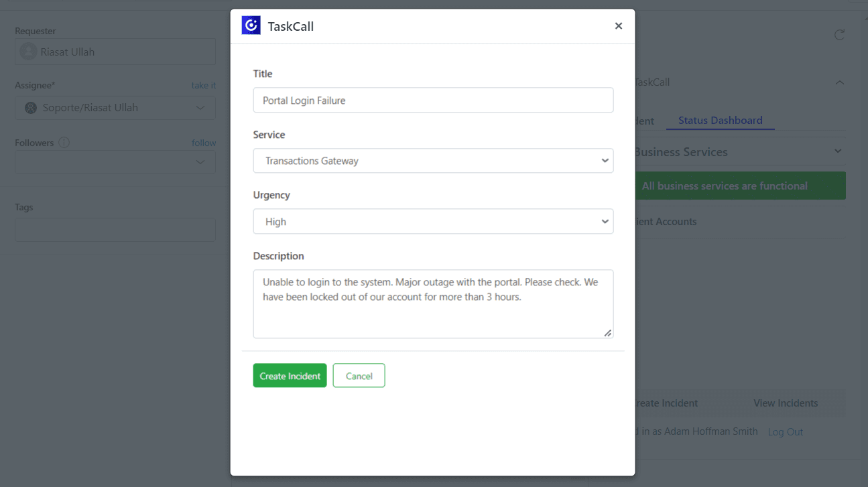The width and height of the screenshot is (868, 487).
Task: Open the Service dropdown showing Transactions Gateway
Action: coord(433,161)
